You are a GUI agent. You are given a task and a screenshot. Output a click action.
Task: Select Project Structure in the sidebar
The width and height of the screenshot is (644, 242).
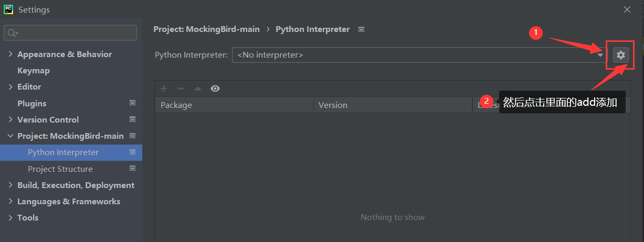tap(60, 169)
